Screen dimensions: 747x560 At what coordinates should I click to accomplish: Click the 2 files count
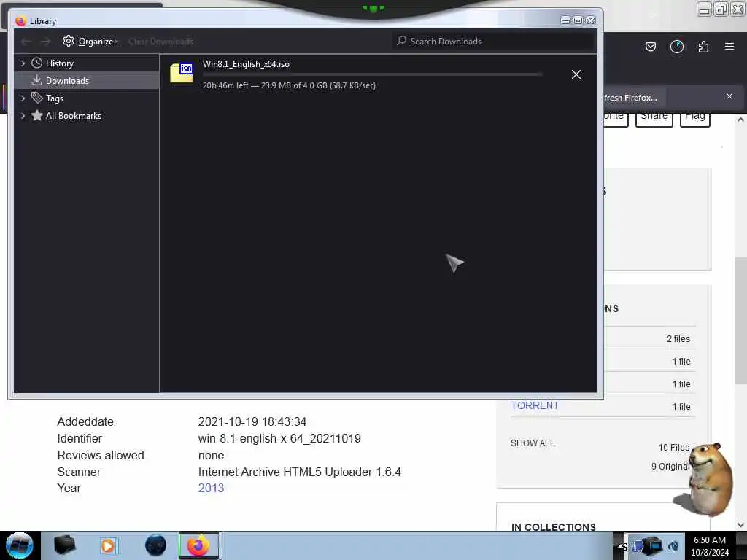pos(678,338)
